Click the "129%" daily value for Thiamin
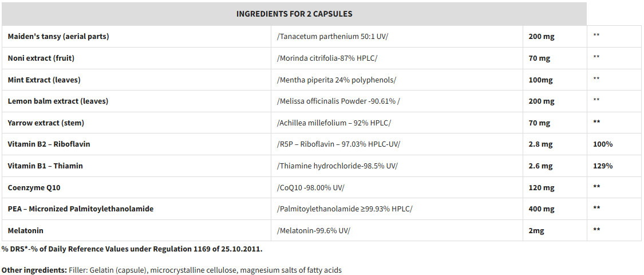 click(603, 166)
